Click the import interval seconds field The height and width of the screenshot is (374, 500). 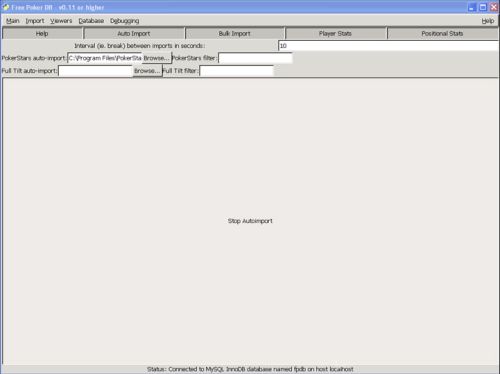(388, 46)
